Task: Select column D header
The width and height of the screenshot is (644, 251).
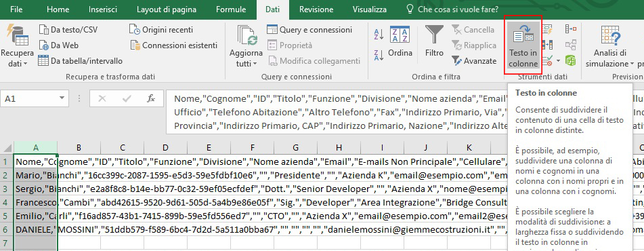Action: coord(165,147)
